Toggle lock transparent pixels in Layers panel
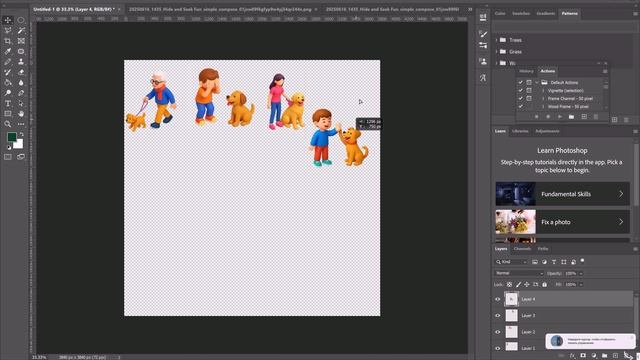This screenshot has width=640, height=360. (x=509, y=284)
